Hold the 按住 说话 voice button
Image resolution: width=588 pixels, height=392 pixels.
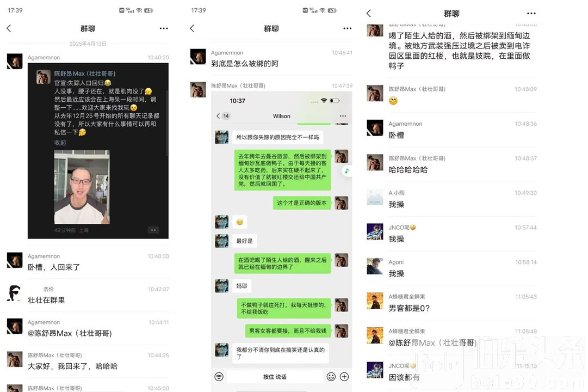tap(275, 377)
